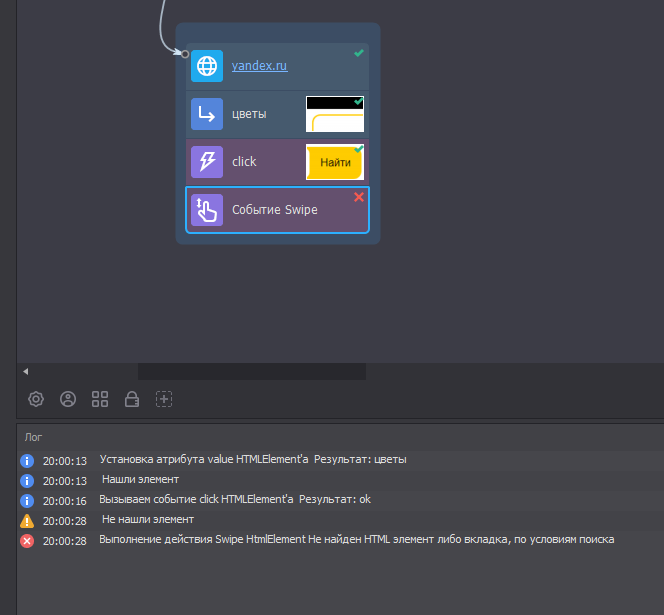Screen dimensions: 664x615
Task: Click the add selection area icon
Action: pyautogui.click(x=164, y=399)
